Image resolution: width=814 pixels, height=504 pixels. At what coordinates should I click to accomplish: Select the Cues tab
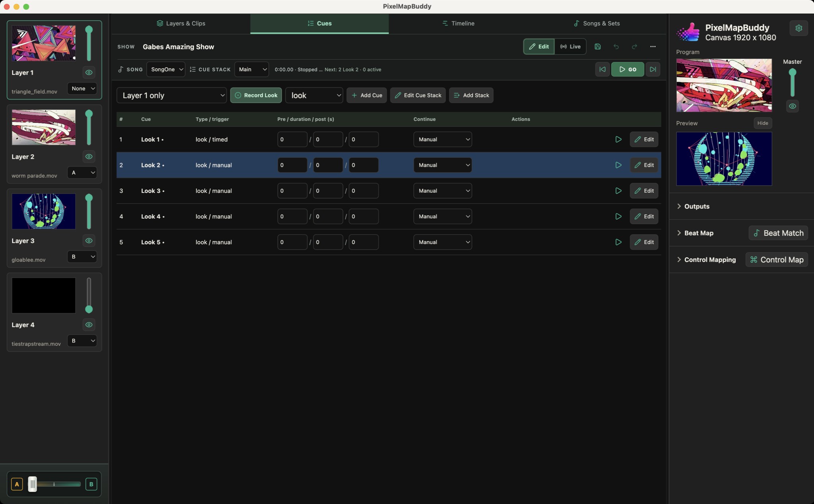tap(320, 23)
